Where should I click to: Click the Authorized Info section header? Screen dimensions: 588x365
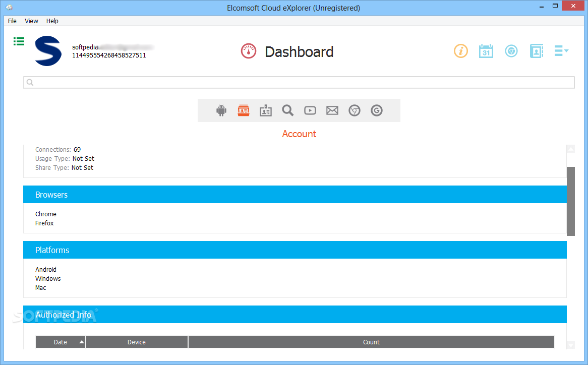(x=295, y=315)
